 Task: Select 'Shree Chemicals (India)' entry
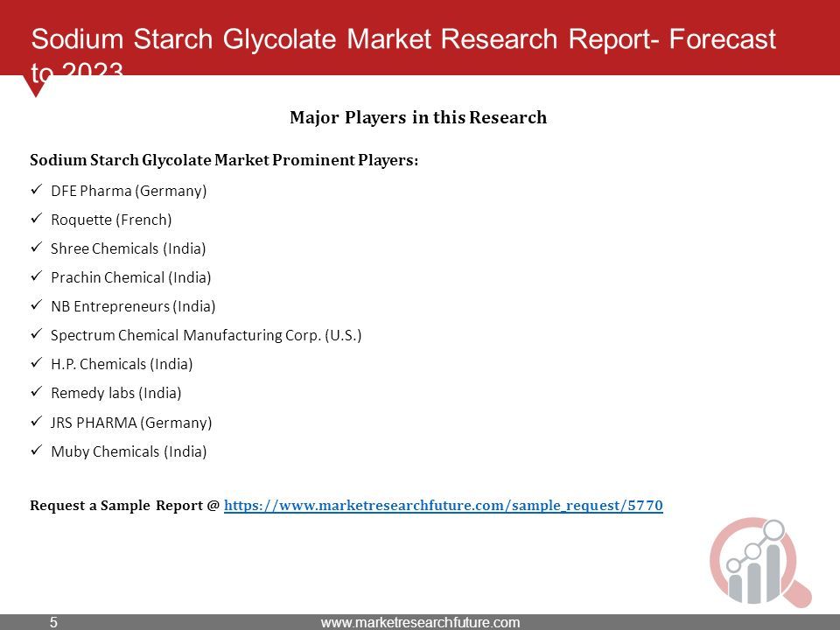coord(128,249)
